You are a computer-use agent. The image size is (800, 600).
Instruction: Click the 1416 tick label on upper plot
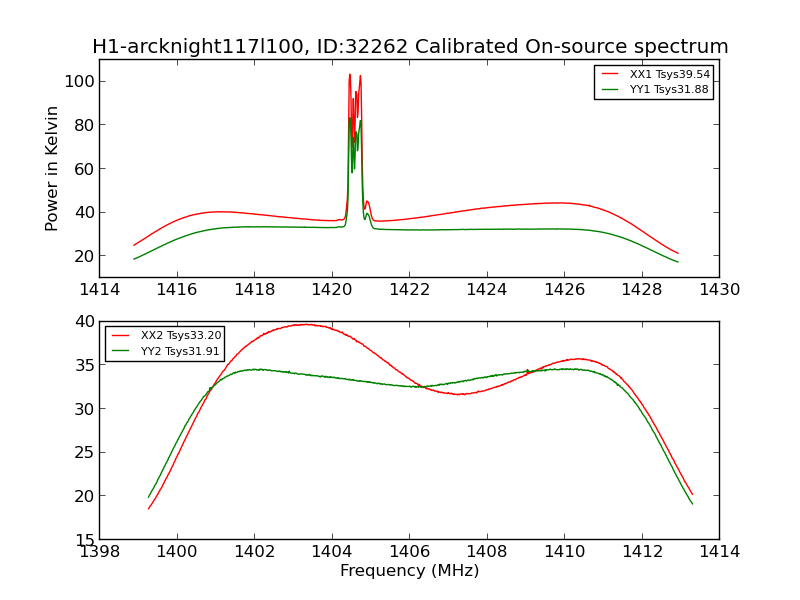tap(177, 290)
